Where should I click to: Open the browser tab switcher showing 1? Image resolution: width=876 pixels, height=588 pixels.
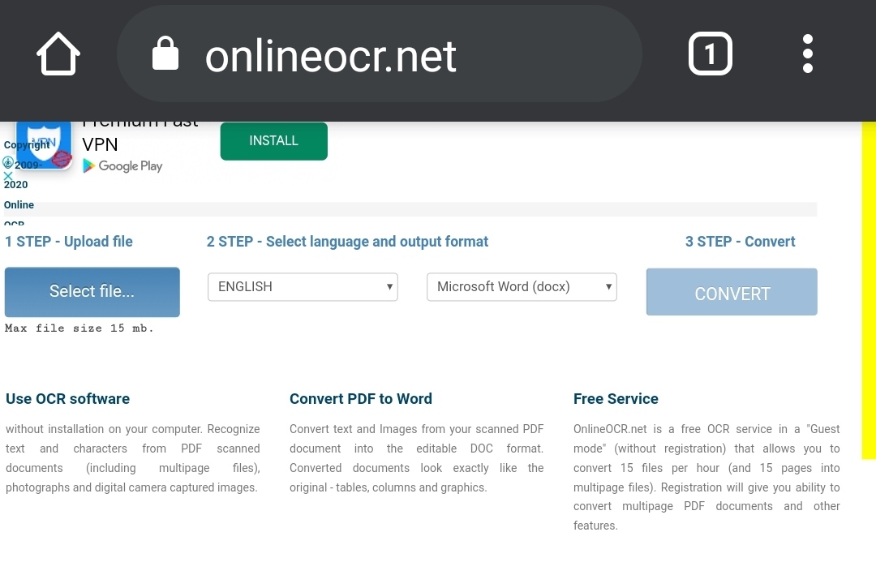[710, 54]
